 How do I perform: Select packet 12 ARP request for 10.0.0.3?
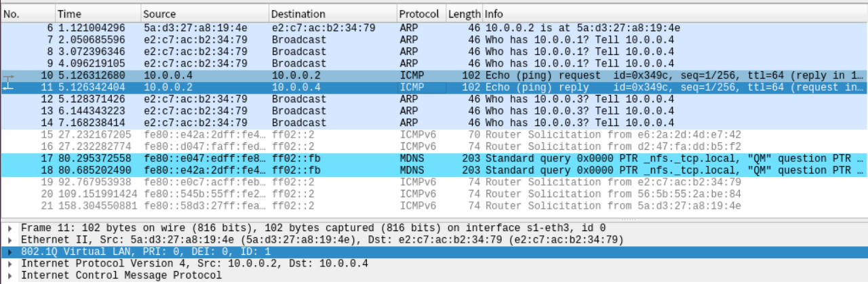click(434, 99)
